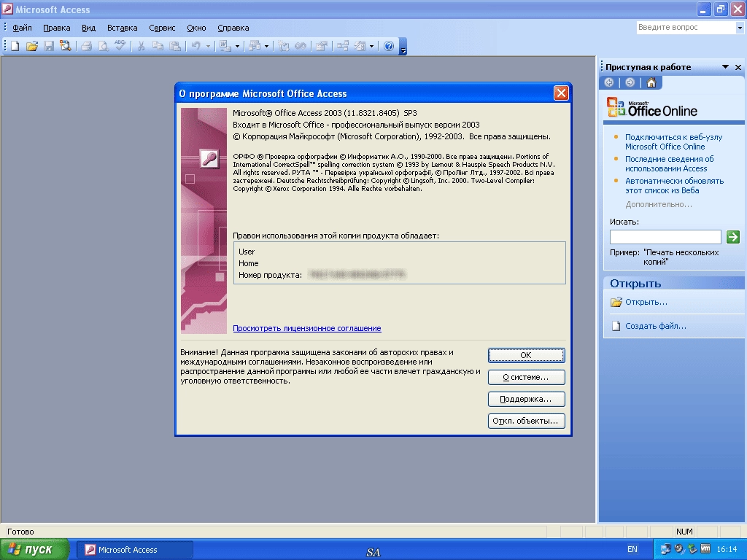Expand the OfficeLinks dropdown arrow
This screenshot has width=747, height=560.
tap(237, 46)
